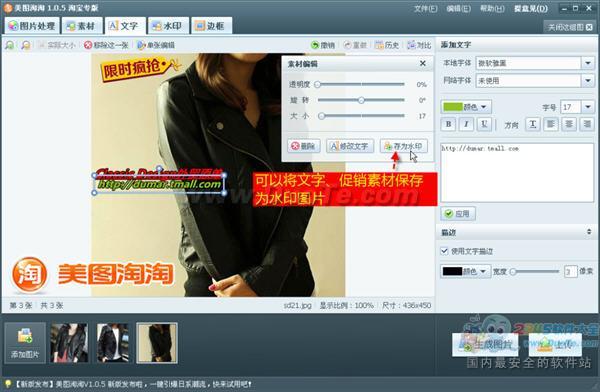This screenshot has height=392, width=600.
Task: Click the compare (对比) toolbar icon
Action: click(x=419, y=45)
